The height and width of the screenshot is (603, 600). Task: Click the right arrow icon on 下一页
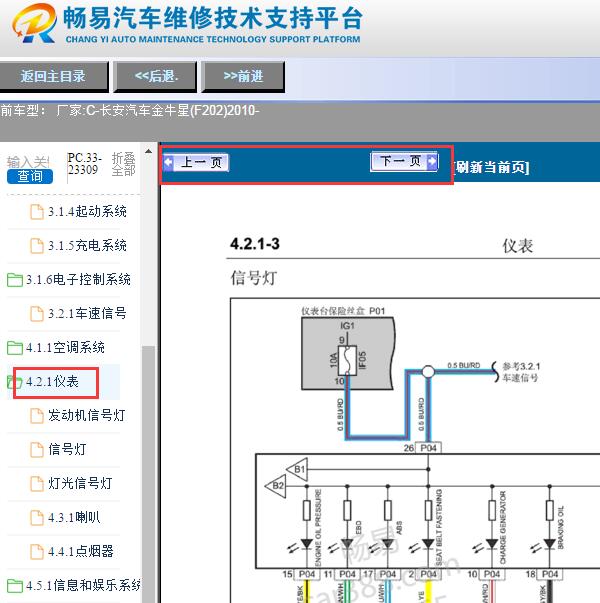432,161
